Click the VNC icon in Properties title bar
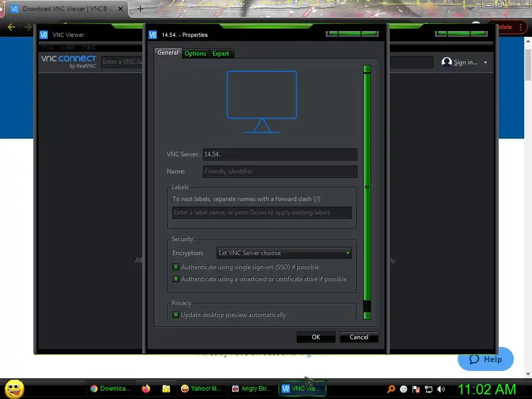 tap(153, 35)
